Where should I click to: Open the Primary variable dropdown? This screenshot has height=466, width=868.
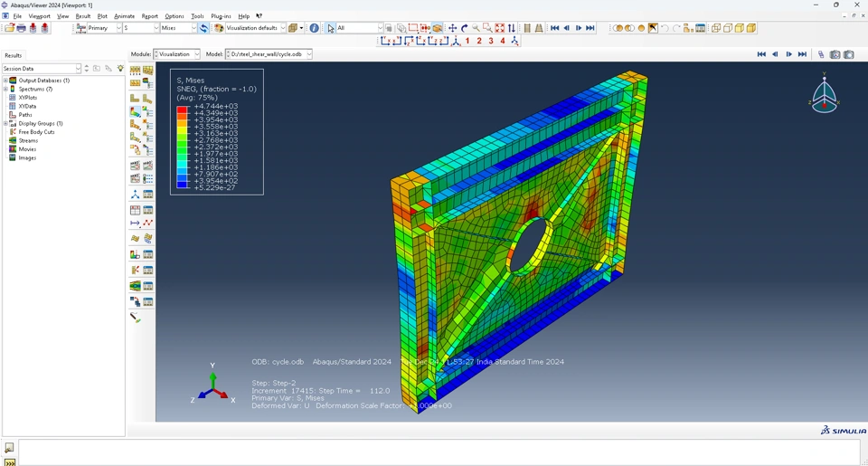[x=104, y=28]
